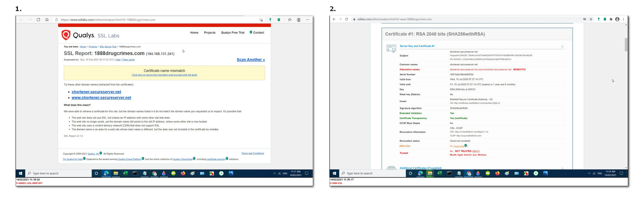Open Microsoft Edge from first screenshot taskbar
This screenshot has height=202, width=644.
[x=106, y=173]
